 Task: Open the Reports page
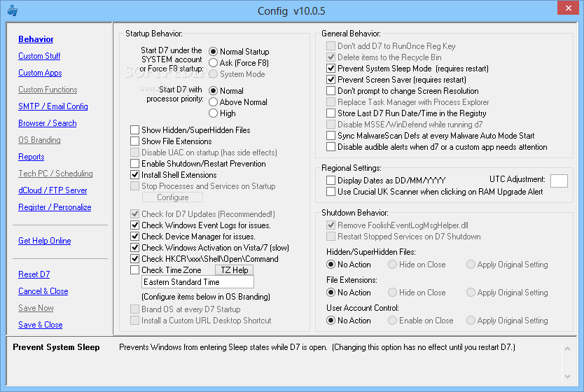point(32,157)
